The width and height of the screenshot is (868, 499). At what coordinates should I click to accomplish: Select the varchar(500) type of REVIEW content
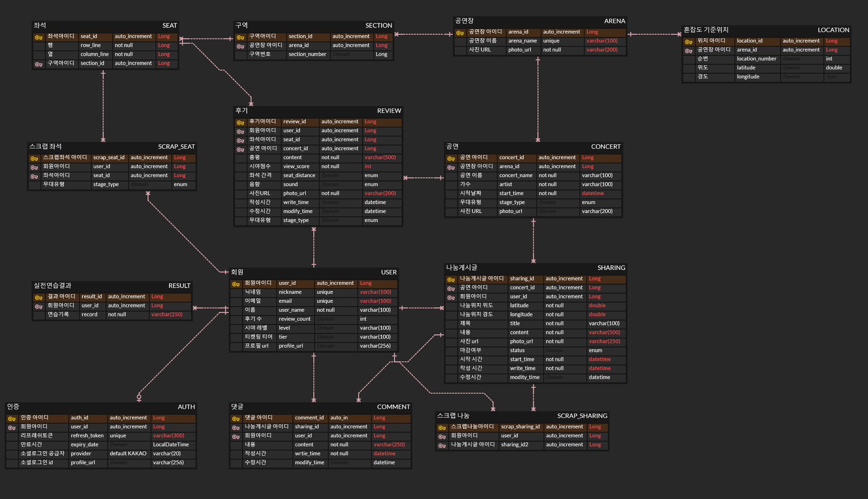pyautogui.click(x=380, y=157)
